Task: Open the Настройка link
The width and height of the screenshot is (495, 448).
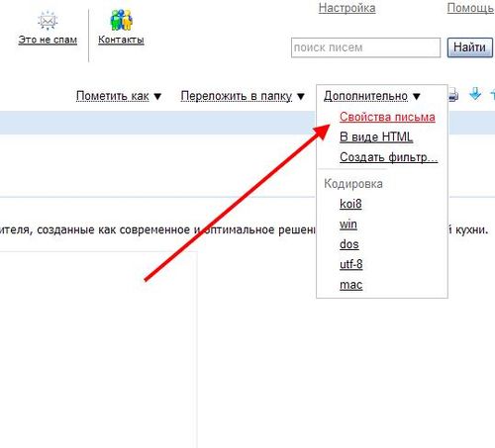Action: 346,8
